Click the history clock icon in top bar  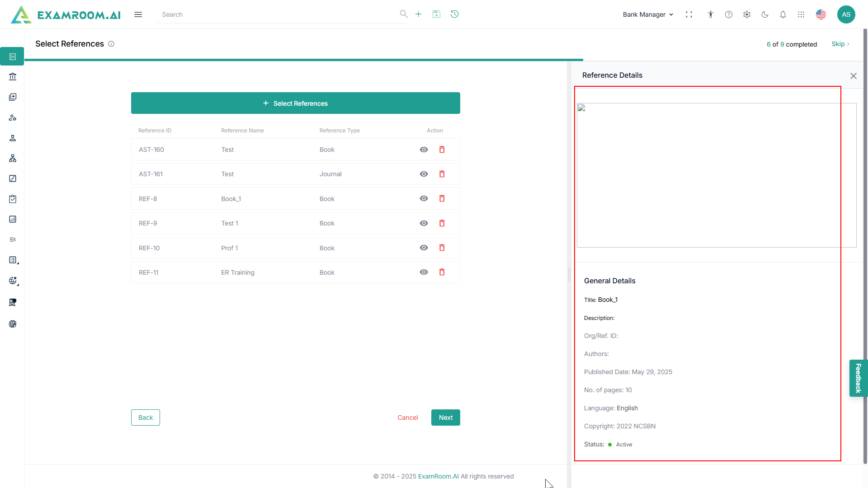(454, 14)
